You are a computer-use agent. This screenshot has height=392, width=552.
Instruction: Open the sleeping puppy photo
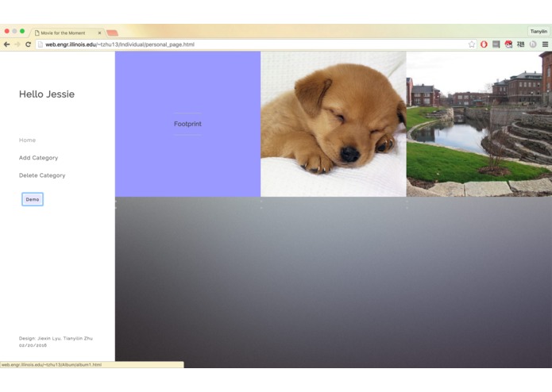click(334, 124)
